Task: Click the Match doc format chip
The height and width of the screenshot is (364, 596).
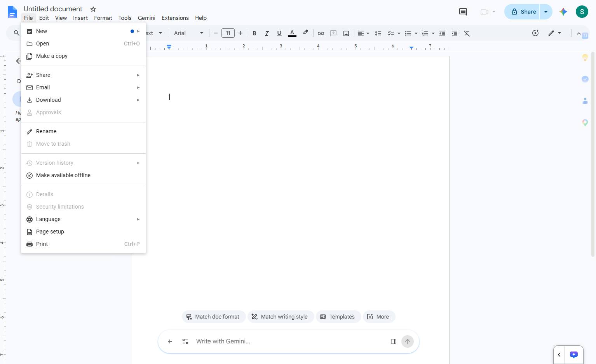Action: pyautogui.click(x=213, y=317)
